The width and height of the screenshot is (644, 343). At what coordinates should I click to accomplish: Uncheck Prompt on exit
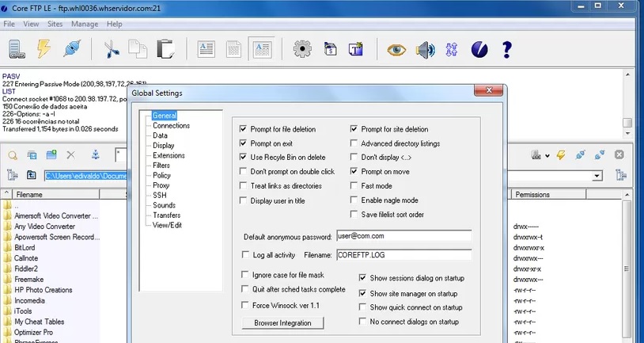tap(243, 143)
